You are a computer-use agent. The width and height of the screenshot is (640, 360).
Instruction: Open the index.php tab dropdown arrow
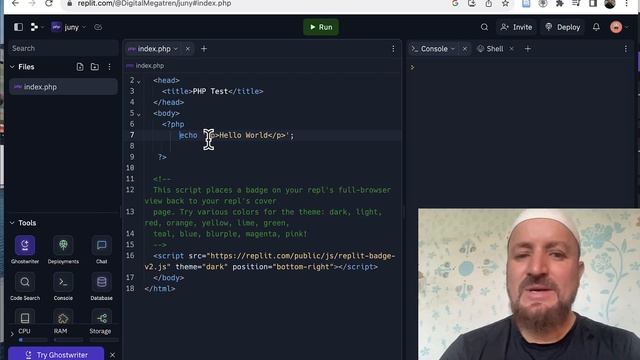coord(176,49)
